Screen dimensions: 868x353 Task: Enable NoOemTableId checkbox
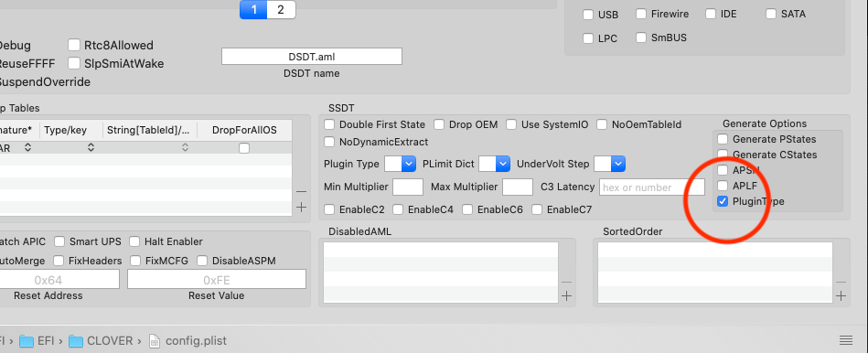pos(602,124)
